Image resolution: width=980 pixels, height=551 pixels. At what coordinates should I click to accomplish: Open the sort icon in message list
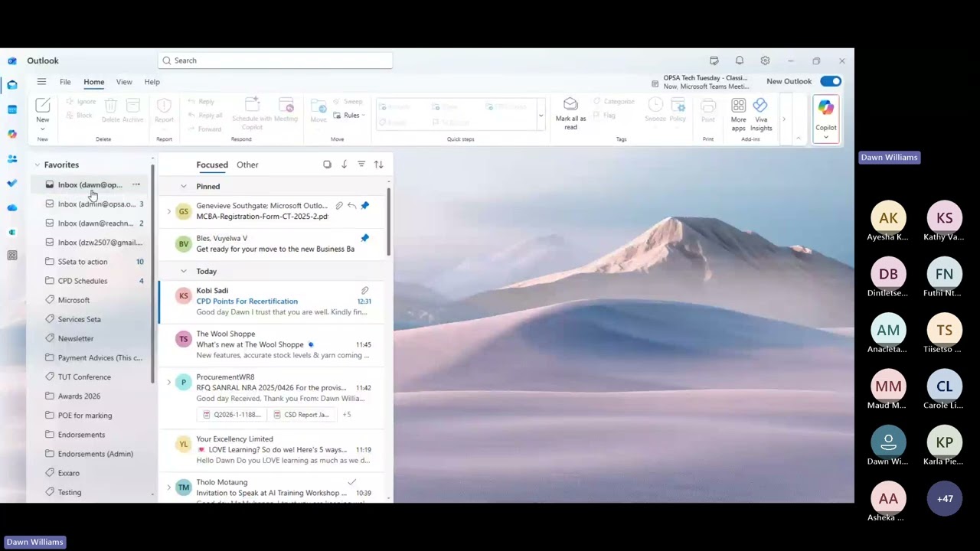[x=378, y=165]
